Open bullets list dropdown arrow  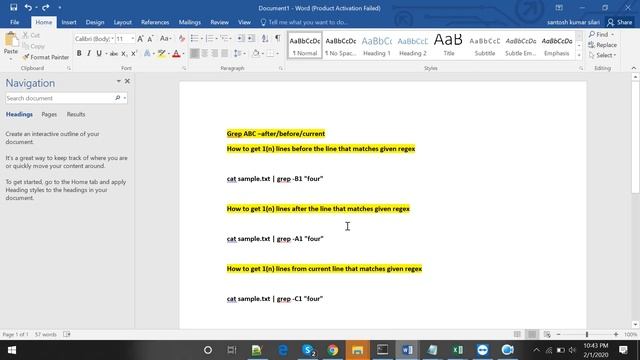click(x=202, y=39)
